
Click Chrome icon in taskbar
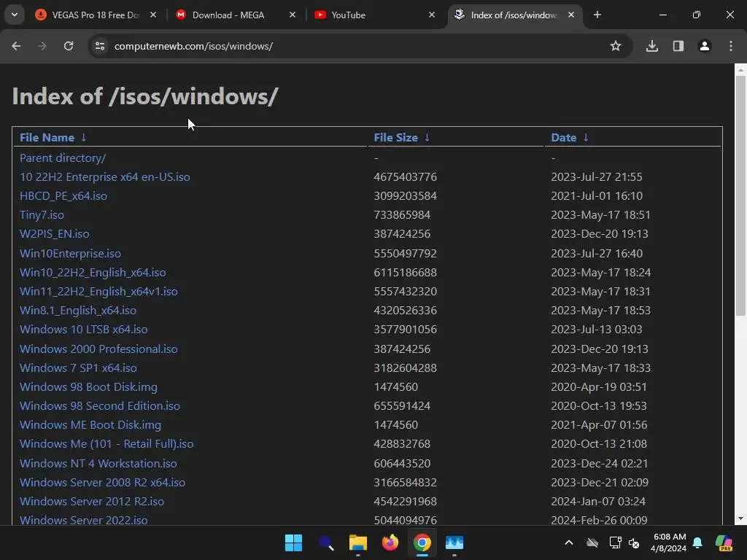(x=422, y=542)
